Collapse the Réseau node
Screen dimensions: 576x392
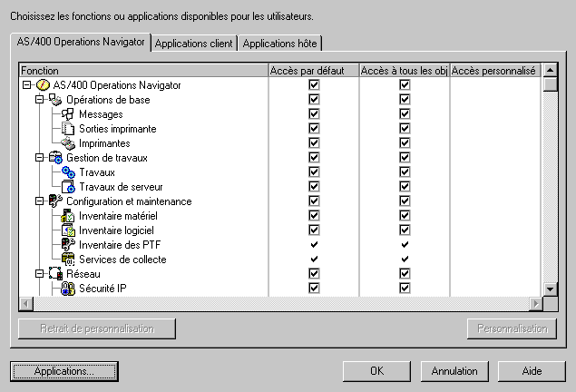click(x=39, y=274)
